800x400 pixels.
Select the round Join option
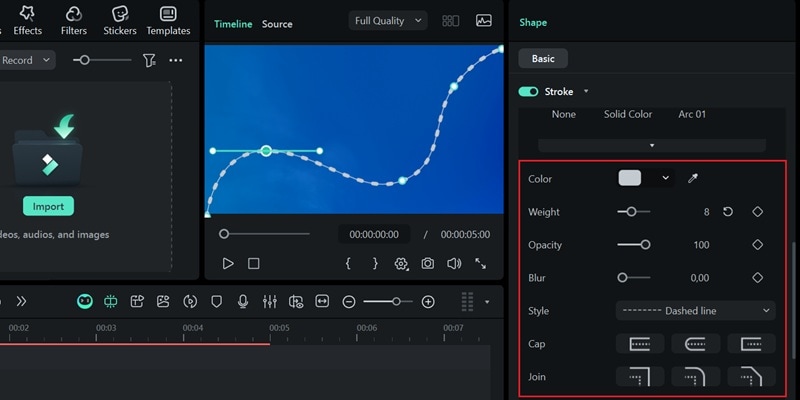(695, 377)
